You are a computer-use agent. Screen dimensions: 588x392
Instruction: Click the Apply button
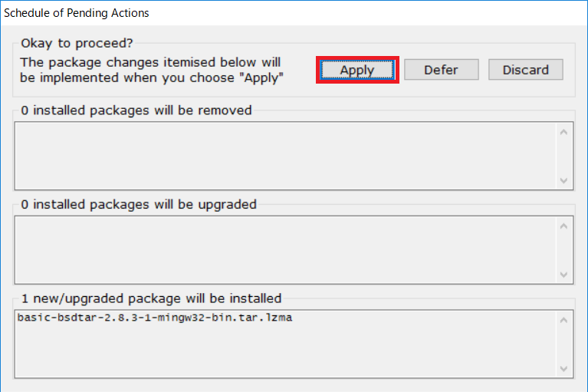tap(357, 70)
